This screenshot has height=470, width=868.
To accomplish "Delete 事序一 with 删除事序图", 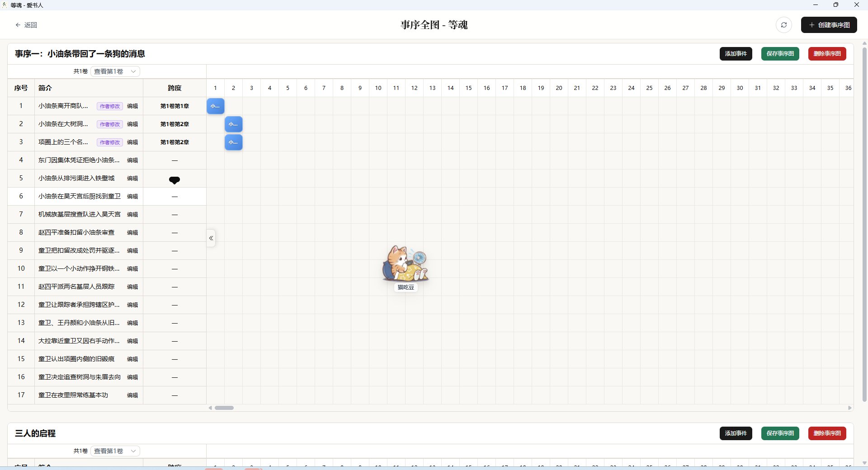I will [827, 54].
